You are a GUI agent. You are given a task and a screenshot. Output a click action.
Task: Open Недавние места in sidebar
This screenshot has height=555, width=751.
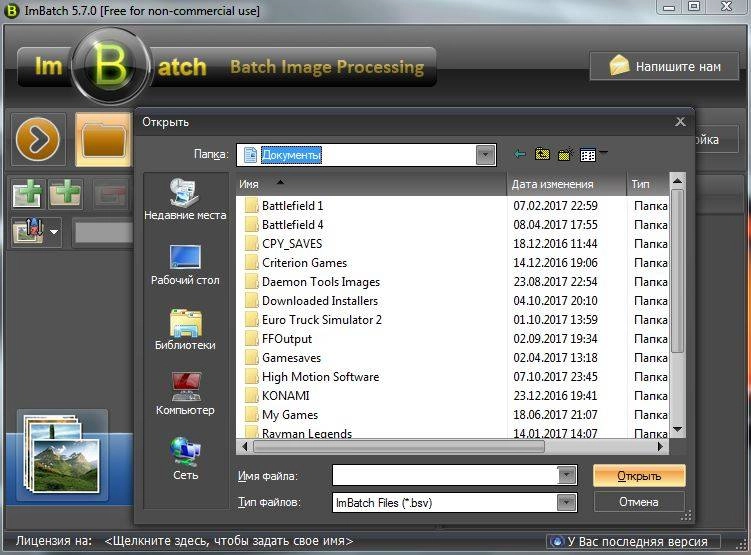(185, 199)
